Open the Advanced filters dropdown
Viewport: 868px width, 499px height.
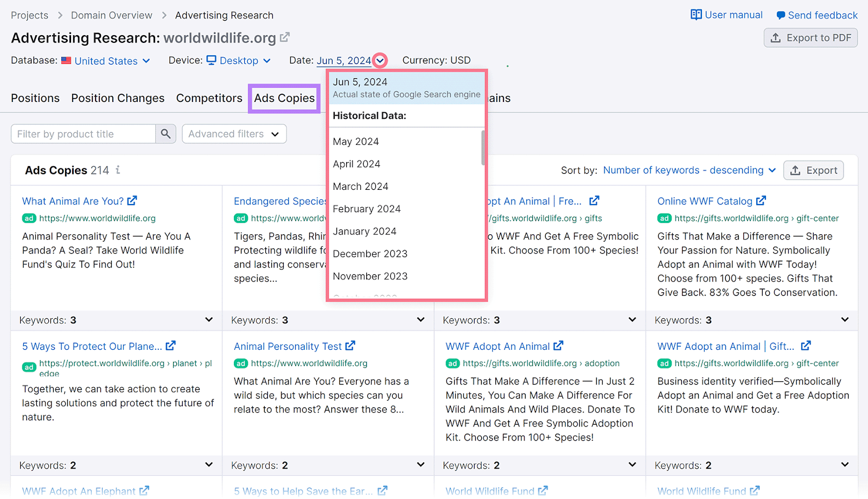click(x=234, y=133)
